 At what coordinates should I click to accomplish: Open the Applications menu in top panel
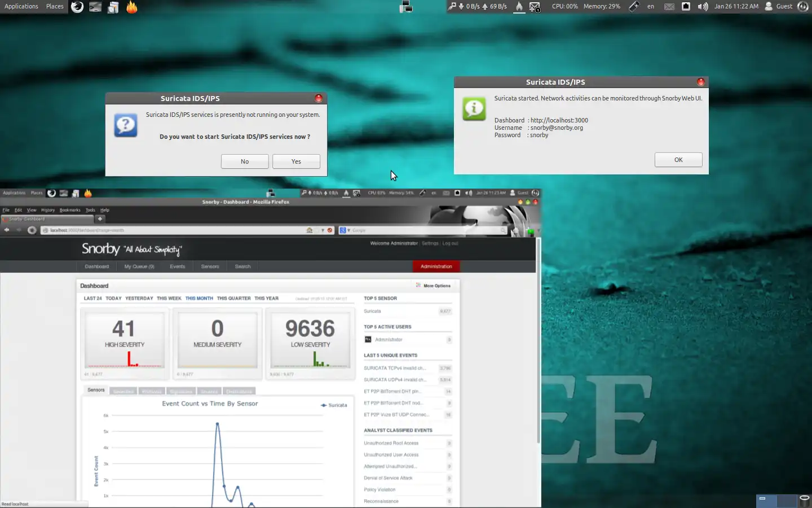point(21,7)
